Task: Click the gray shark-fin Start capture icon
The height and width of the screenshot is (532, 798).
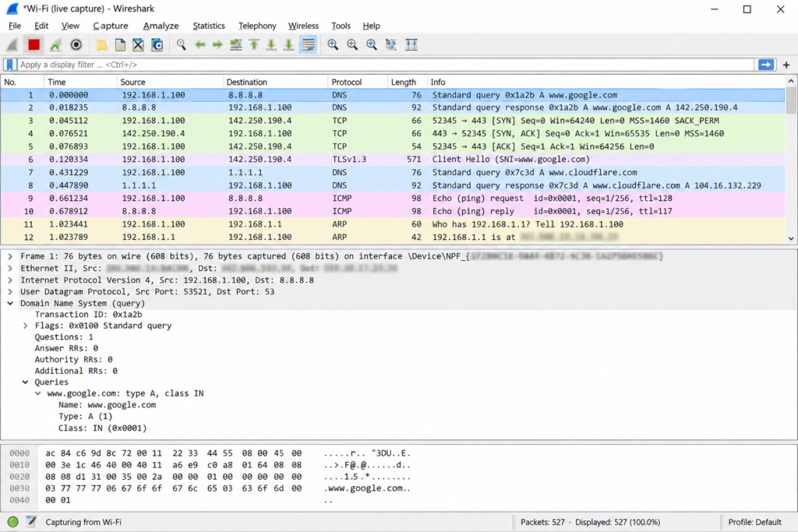Action: (x=12, y=44)
